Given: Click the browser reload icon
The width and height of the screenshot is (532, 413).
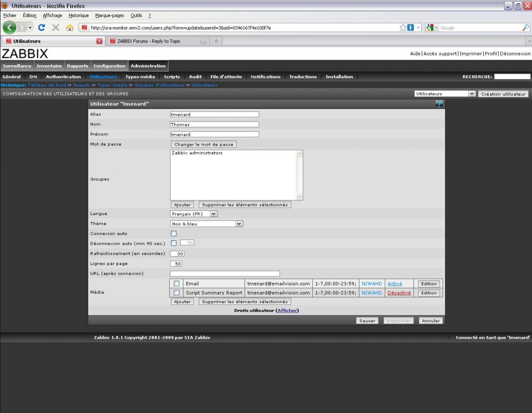Looking at the screenshot, I should pyautogui.click(x=42, y=28).
